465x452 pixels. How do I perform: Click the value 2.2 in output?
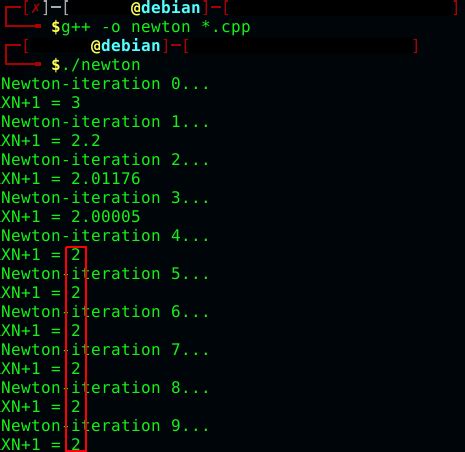(x=86, y=140)
